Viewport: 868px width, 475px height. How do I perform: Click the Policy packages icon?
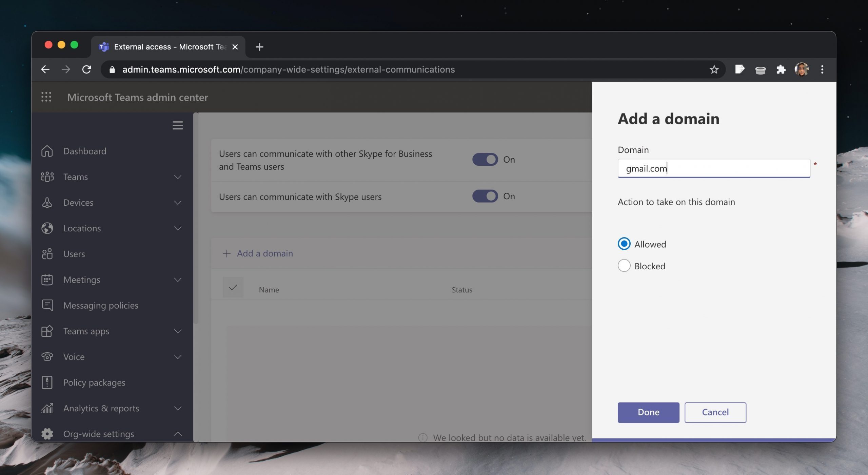tap(47, 382)
